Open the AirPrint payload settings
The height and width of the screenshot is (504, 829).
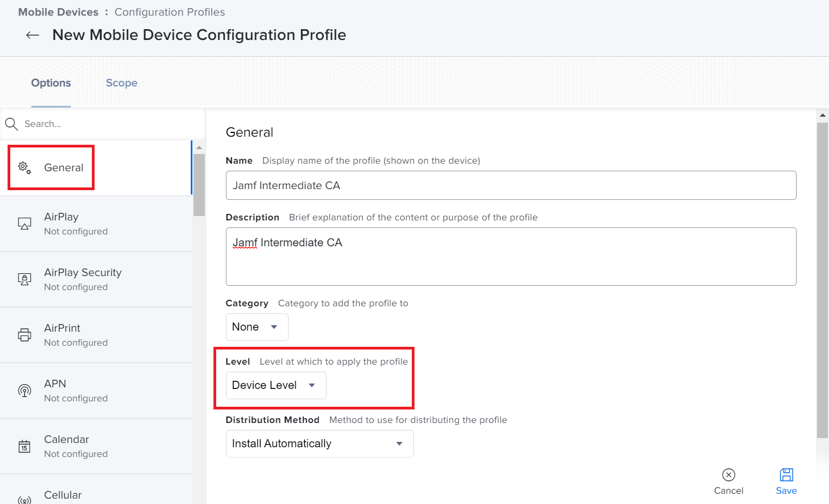click(x=96, y=335)
